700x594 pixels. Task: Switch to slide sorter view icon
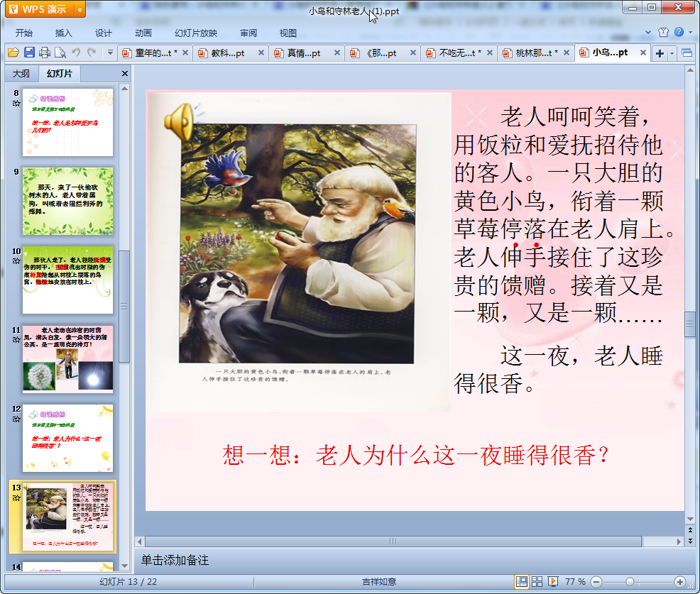coord(537,581)
